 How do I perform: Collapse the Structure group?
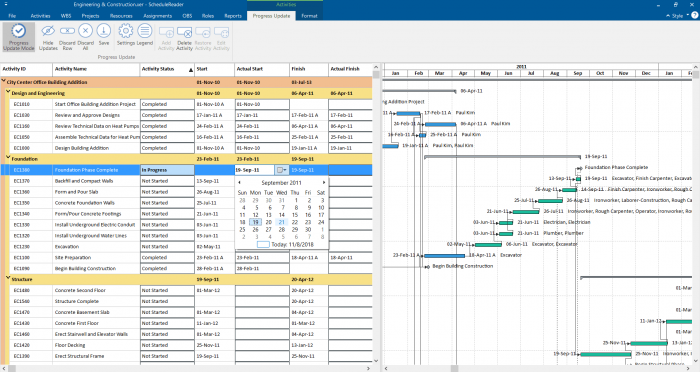tap(8, 278)
